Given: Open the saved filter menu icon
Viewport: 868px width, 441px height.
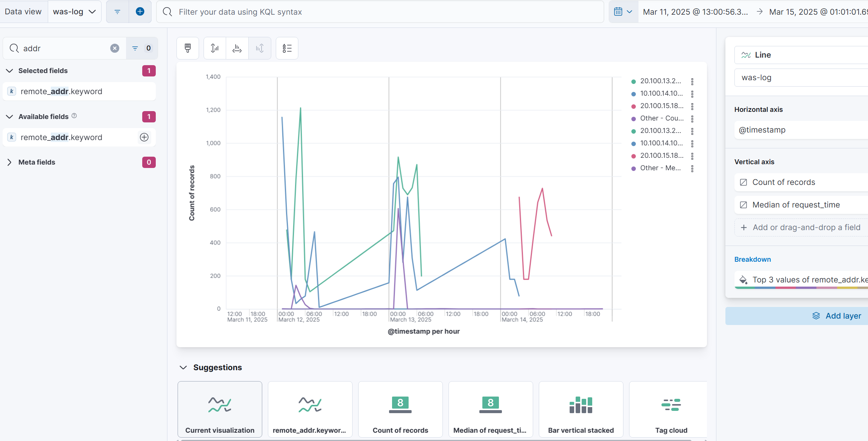Looking at the screenshot, I should click(117, 12).
